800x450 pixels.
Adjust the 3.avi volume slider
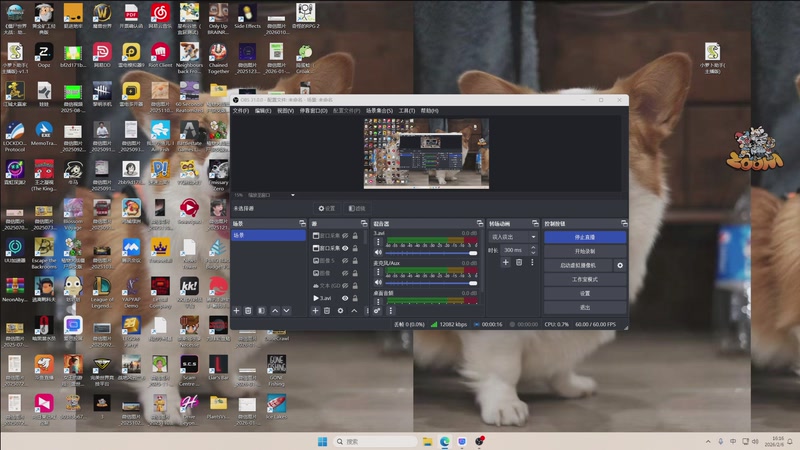tap(431, 253)
